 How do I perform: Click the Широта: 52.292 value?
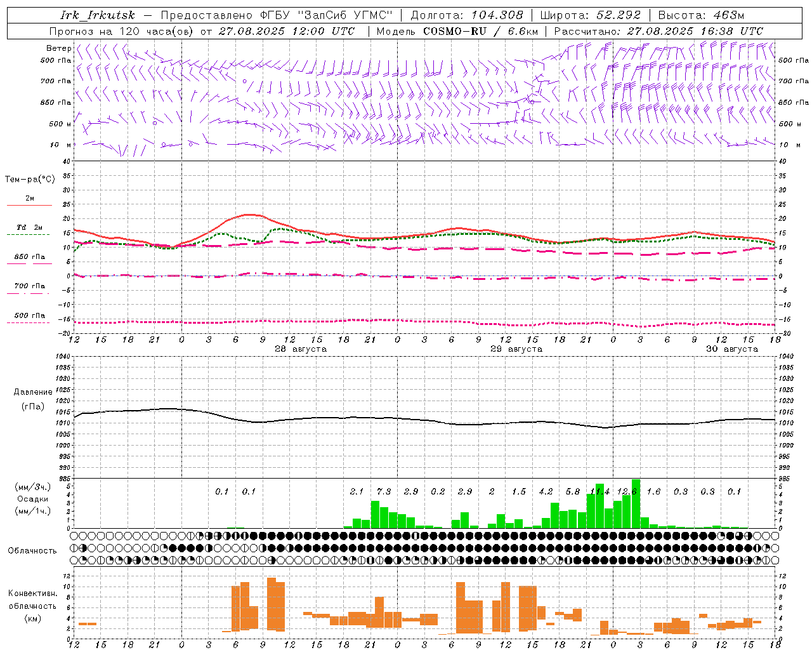(x=591, y=15)
